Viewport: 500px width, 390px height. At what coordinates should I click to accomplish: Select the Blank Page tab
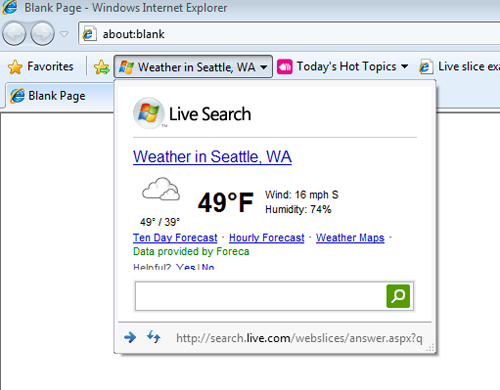(60, 96)
